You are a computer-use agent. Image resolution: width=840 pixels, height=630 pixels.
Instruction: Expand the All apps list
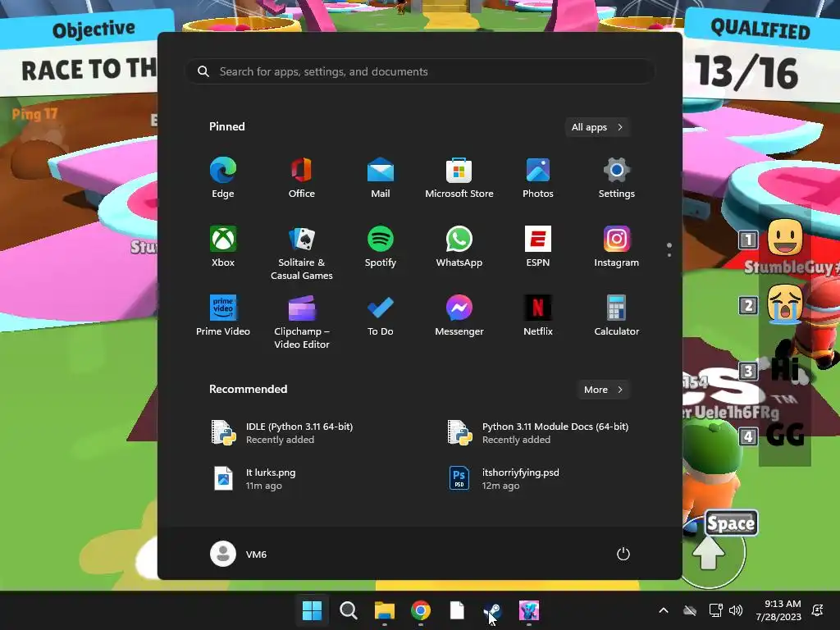point(597,127)
